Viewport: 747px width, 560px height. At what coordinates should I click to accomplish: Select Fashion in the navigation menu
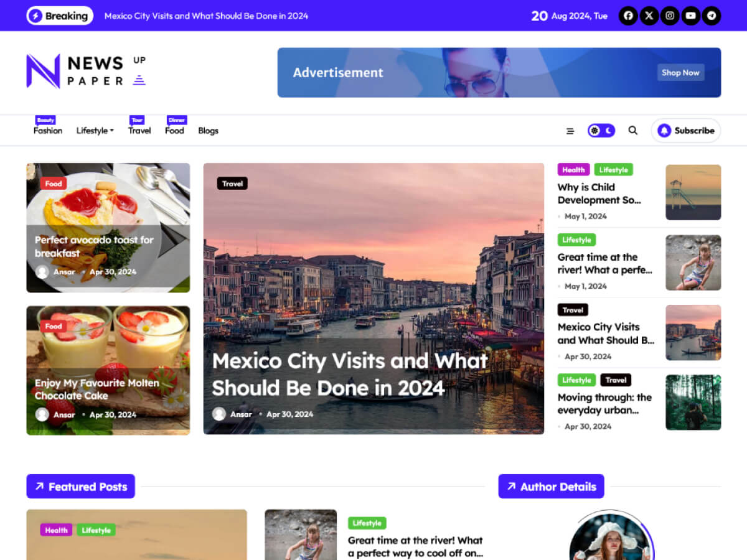(x=48, y=131)
